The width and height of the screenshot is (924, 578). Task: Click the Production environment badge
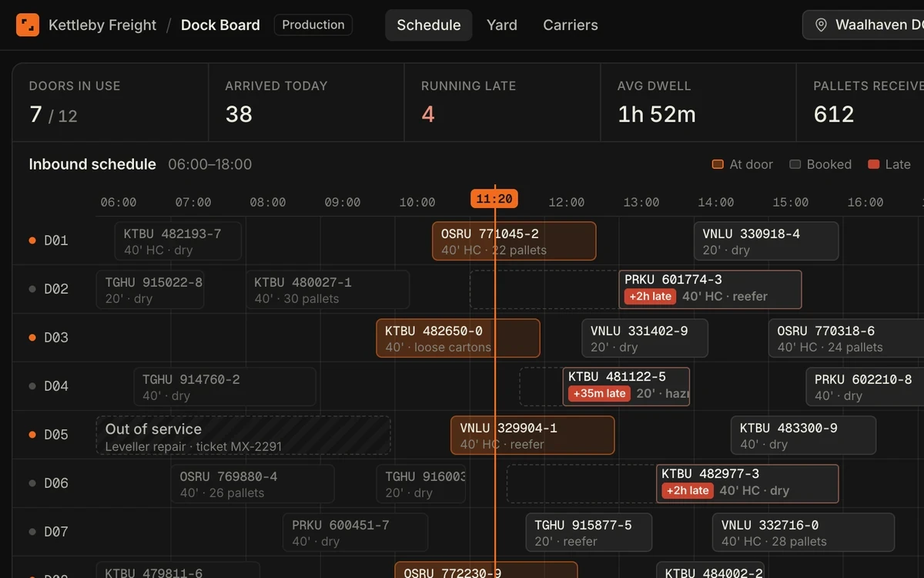click(x=313, y=25)
